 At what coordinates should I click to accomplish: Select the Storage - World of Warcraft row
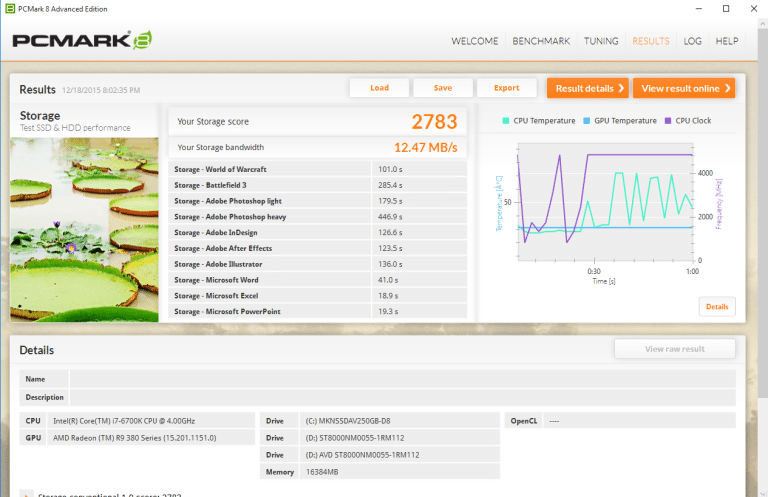tap(317, 169)
